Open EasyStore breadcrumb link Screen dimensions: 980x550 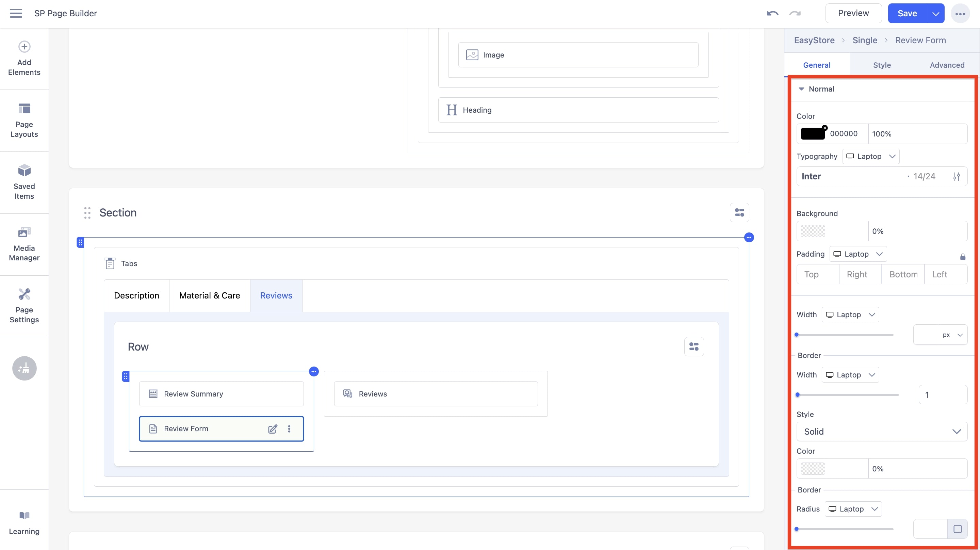(x=815, y=40)
